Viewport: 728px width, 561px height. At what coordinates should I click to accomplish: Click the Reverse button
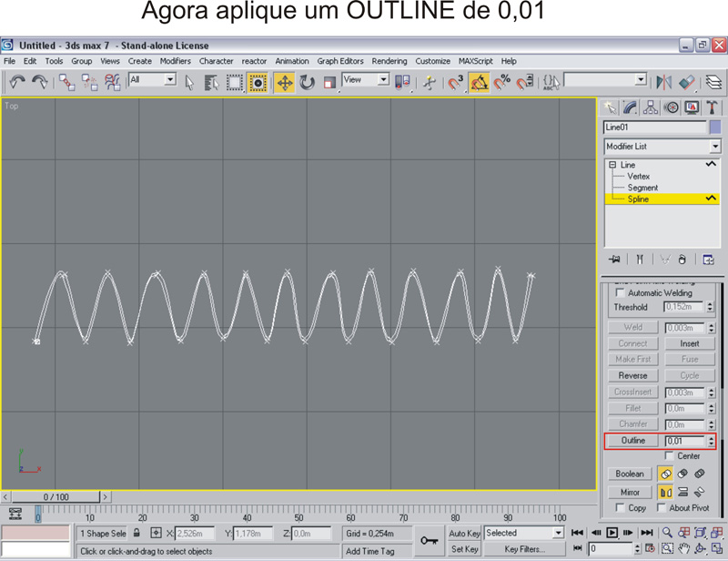tap(632, 375)
